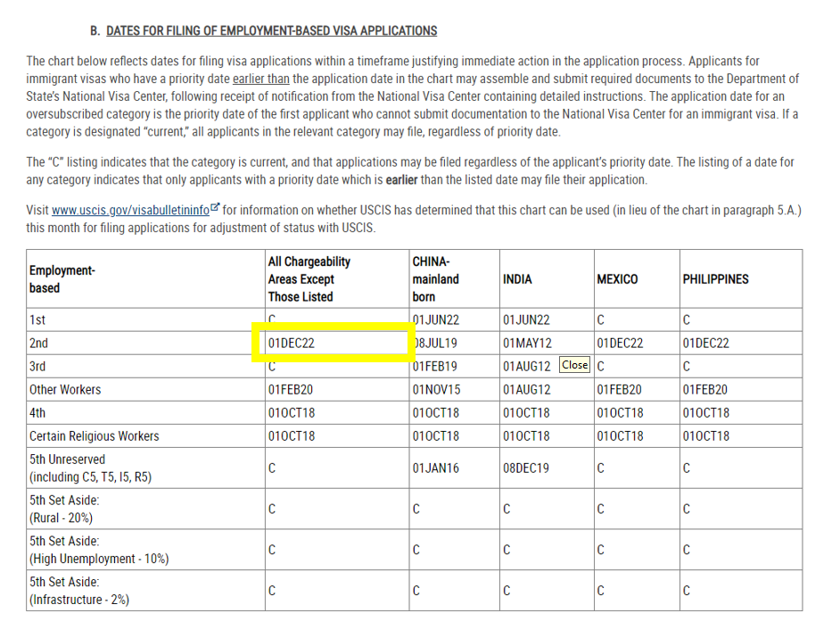Image resolution: width=840 pixels, height=638 pixels.
Task: Click the INDIA column header
Action: [517, 279]
